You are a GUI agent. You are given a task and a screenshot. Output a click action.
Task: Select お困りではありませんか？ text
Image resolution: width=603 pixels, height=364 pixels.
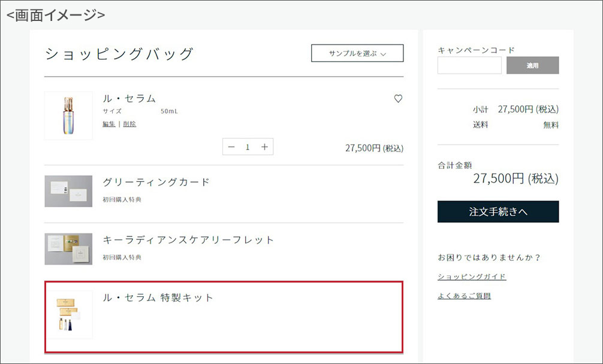[489, 257]
